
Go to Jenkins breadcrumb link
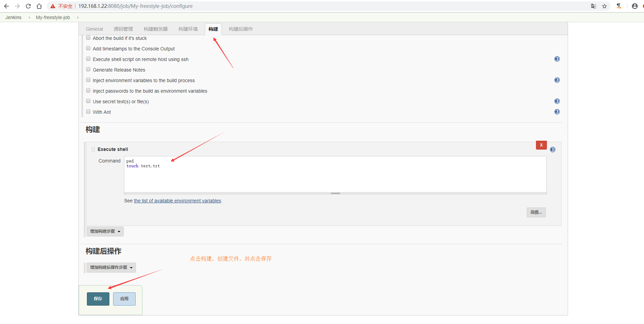pos(13,17)
